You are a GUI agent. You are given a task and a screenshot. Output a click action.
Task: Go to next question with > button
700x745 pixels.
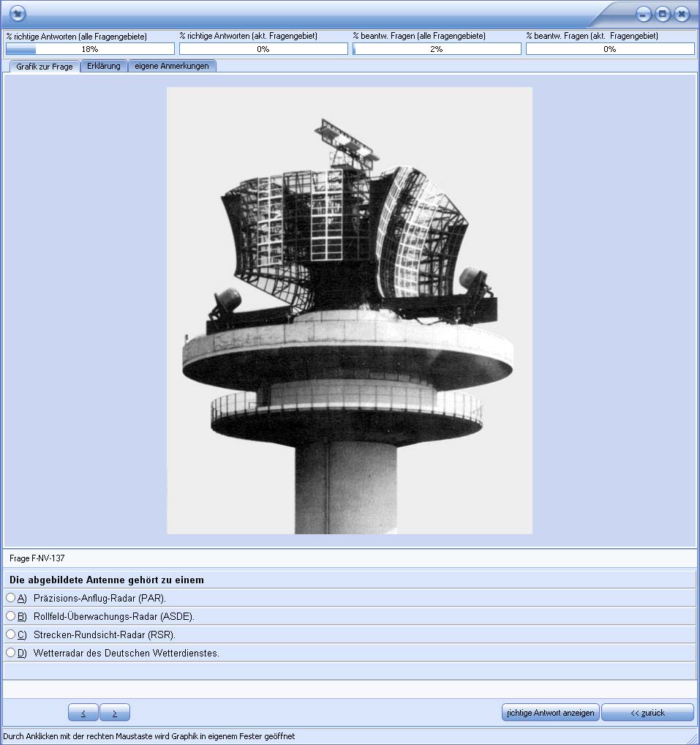(114, 713)
